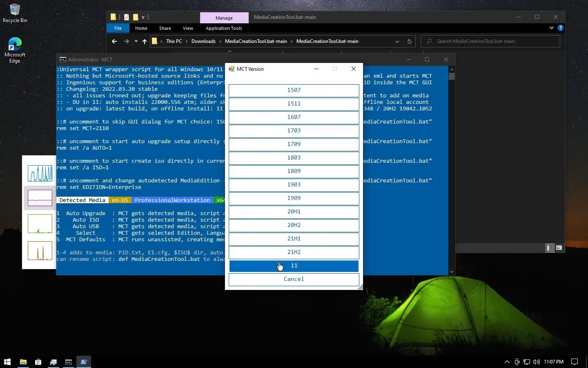Open the Recycle Bin desktop icon

pos(15,13)
